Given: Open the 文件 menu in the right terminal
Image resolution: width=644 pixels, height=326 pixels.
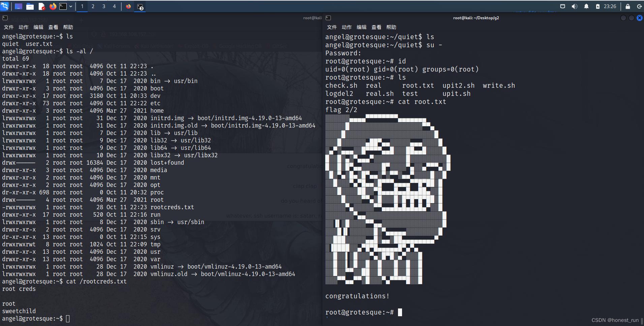Looking at the screenshot, I should 332,27.
